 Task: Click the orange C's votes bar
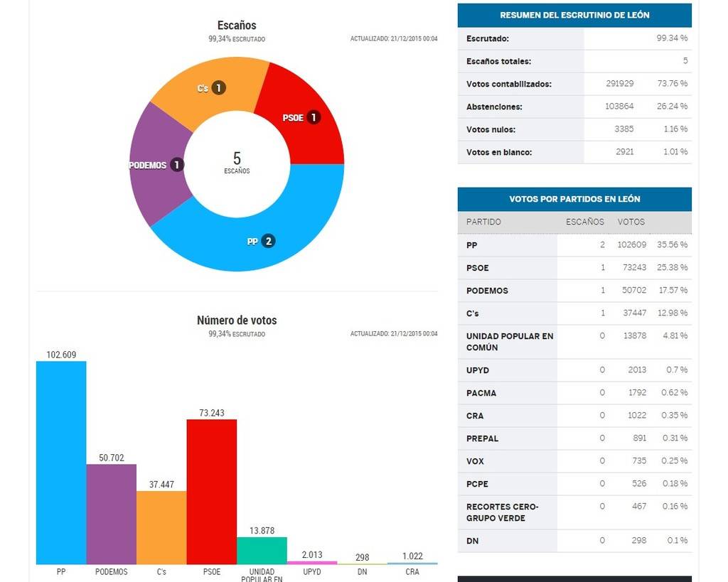point(161,527)
